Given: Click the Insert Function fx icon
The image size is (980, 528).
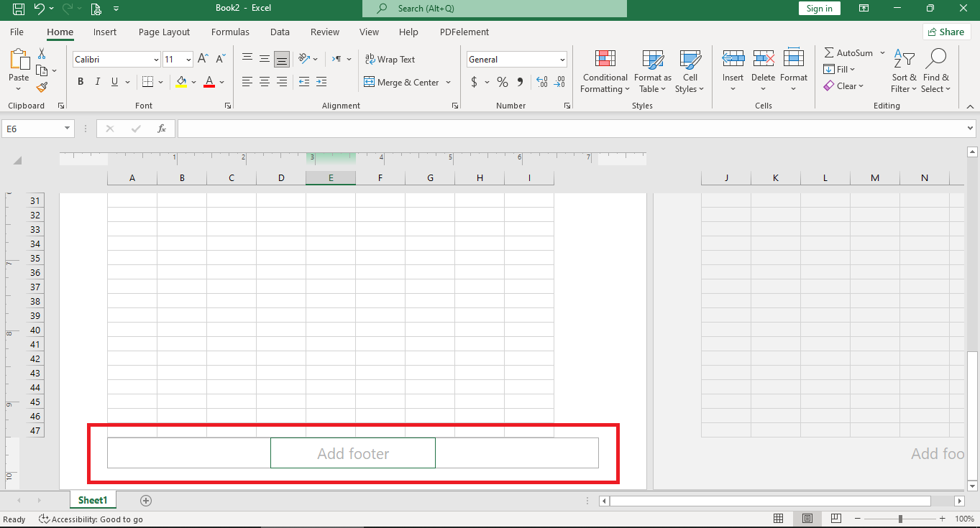Looking at the screenshot, I should click(x=162, y=129).
